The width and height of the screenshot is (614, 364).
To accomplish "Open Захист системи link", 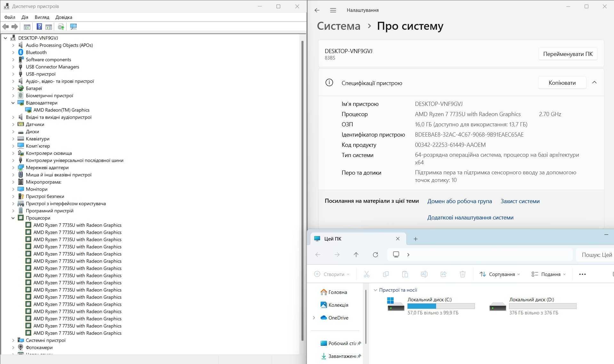I will click(520, 201).
